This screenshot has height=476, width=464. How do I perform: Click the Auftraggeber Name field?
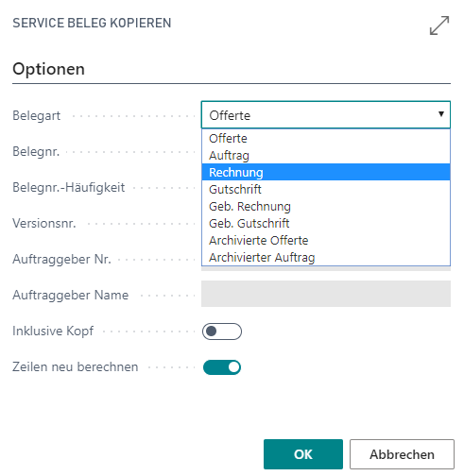(326, 294)
